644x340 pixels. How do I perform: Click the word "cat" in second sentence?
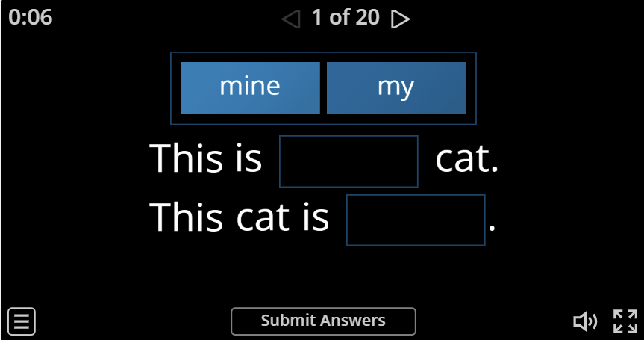263,218
